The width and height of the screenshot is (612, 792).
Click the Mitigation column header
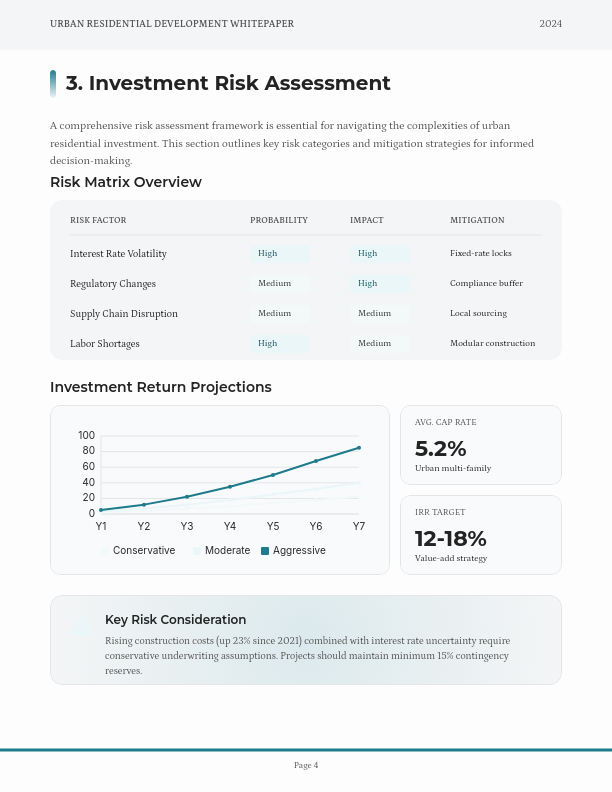(477, 220)
